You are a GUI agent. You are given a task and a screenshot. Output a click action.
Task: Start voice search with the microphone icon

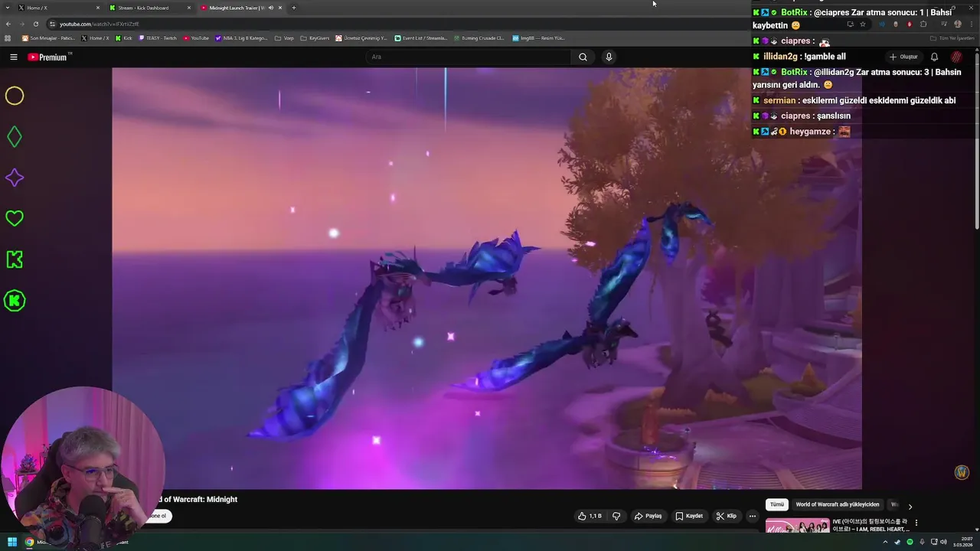point(609,57)
